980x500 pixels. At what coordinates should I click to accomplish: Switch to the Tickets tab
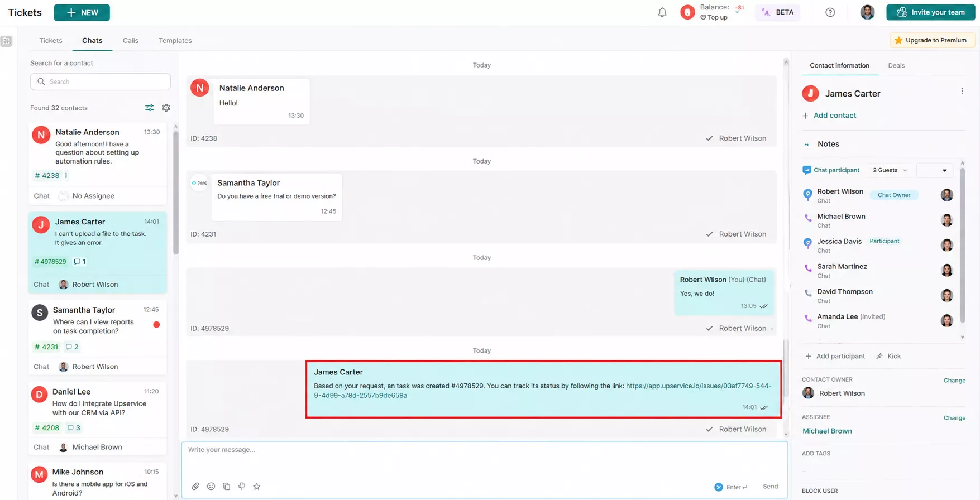tap(51, 41)
